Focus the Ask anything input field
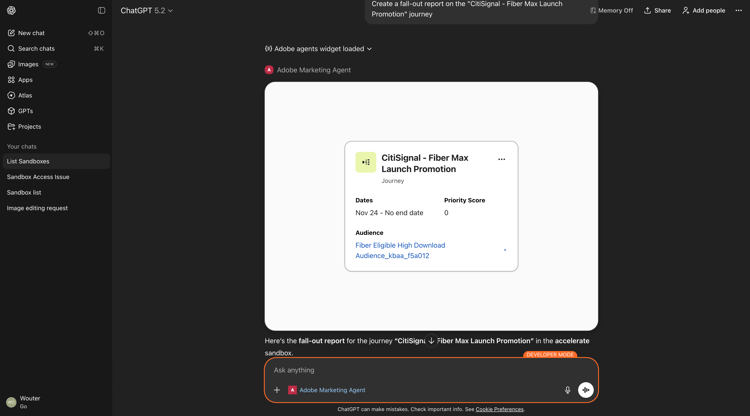This screenshot has height=416, width=750. click(430, 370)
